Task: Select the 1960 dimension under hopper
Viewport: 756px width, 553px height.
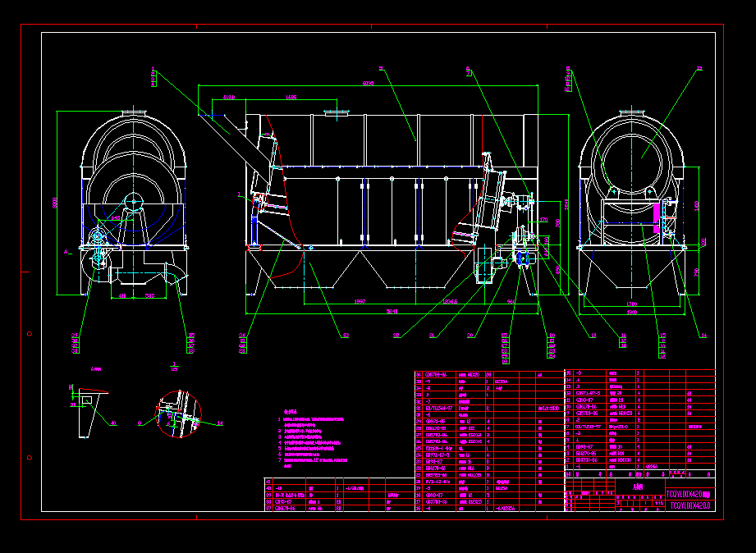Action: 360,300
